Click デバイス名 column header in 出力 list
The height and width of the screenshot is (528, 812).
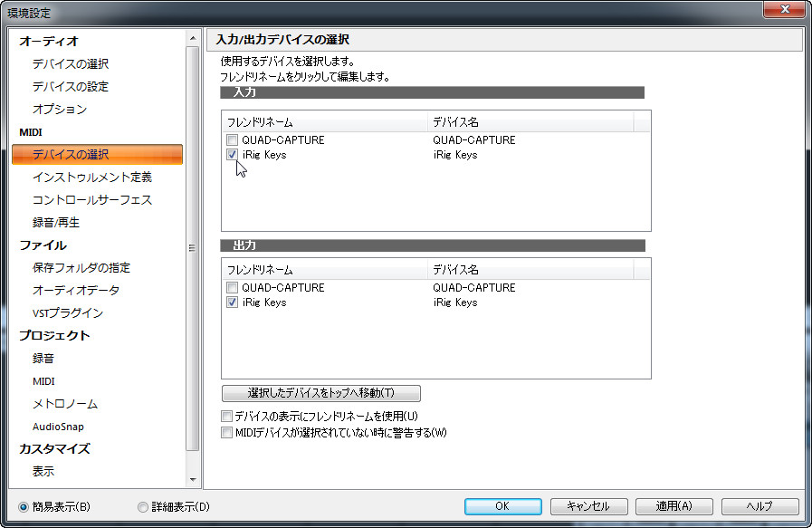(x=530, y=270)
